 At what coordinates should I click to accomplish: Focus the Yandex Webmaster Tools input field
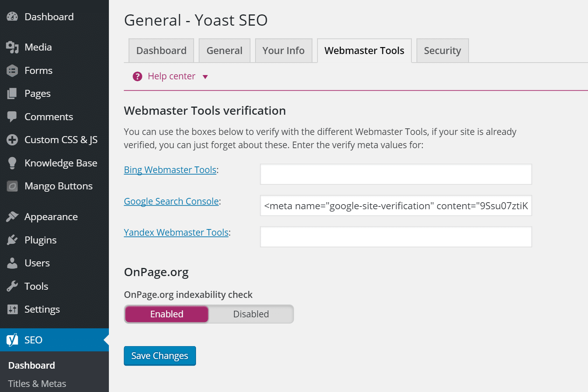pyautogui.click(x=396, y=237)
